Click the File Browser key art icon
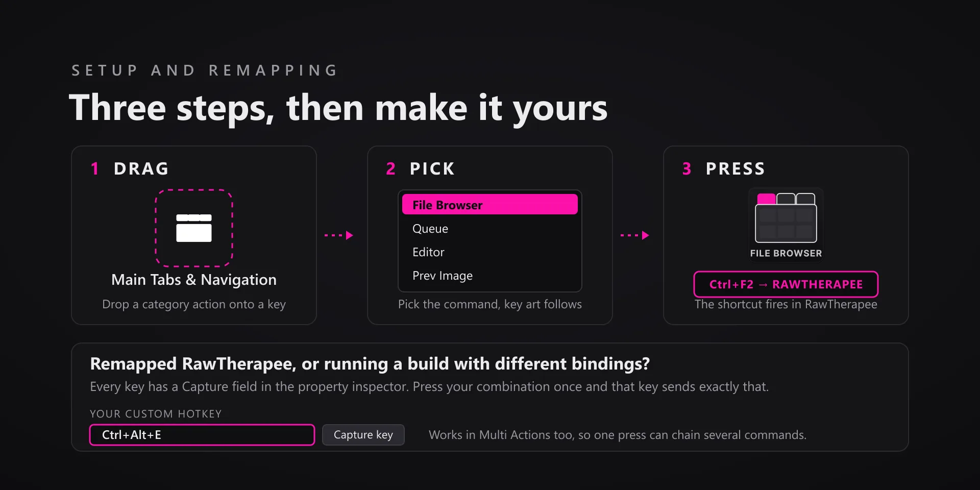Image resolution: width=980 pixels, height=490 pixels. coord(786,218)
